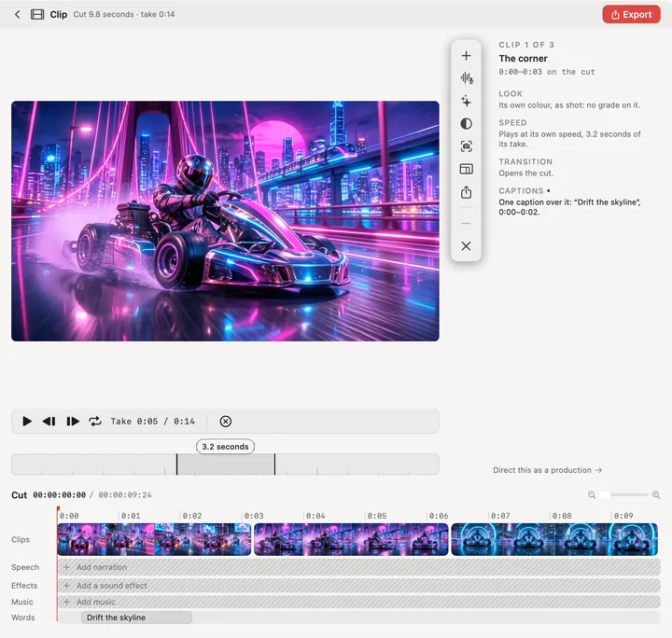Select the second clip on the timeline

tap(351, 539)
